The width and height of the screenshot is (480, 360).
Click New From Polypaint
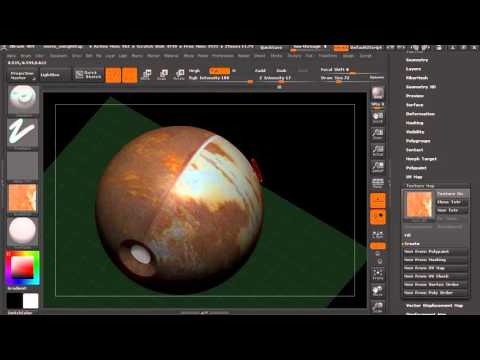click(435, 252)
